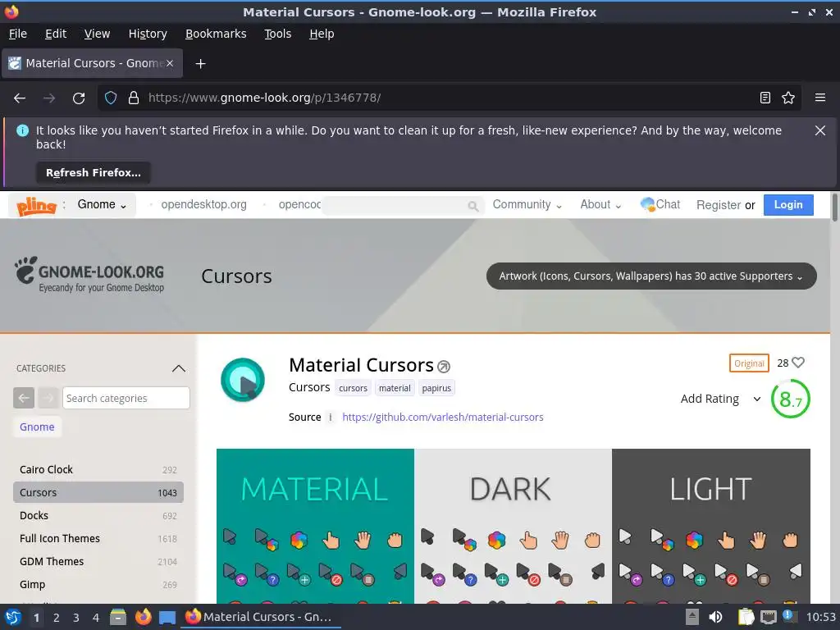Click the show desktop icon in the taskbar
Viewport: 840px width, 630px height.
(x=167, y=618)
